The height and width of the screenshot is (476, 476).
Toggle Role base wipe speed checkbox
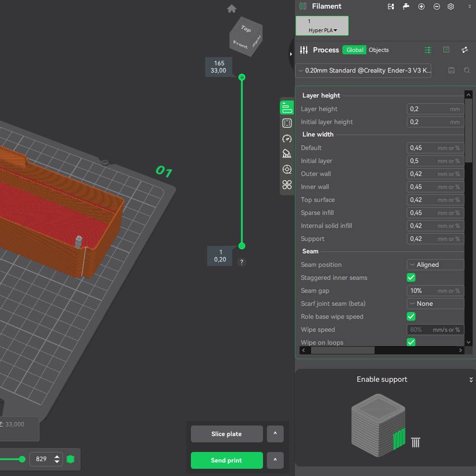pos(411,316)
